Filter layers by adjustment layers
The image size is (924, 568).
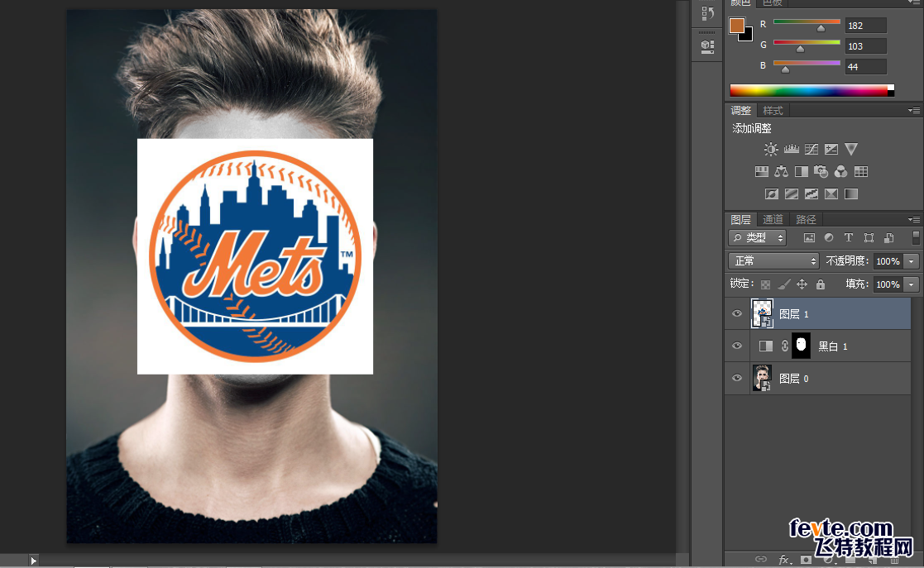click(x=829, y=237)
